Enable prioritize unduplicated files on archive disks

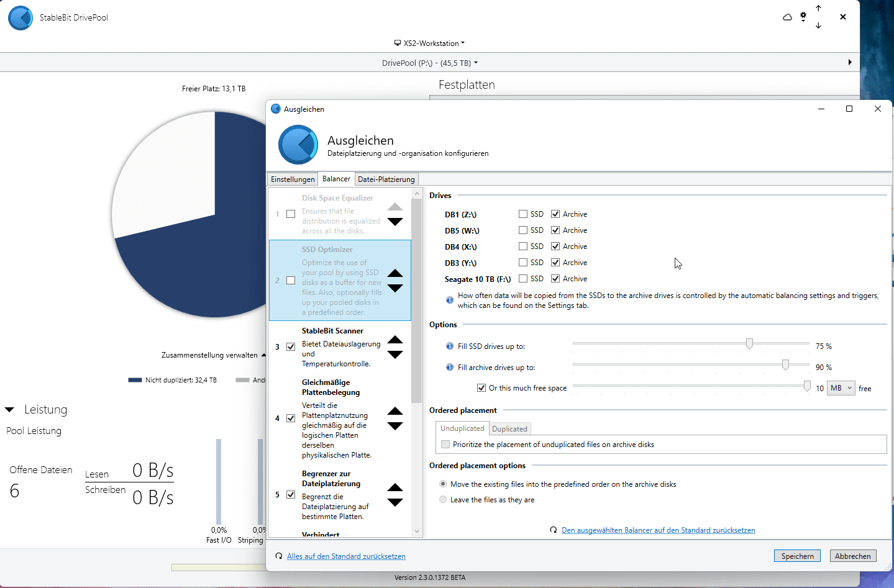[445, 444]
